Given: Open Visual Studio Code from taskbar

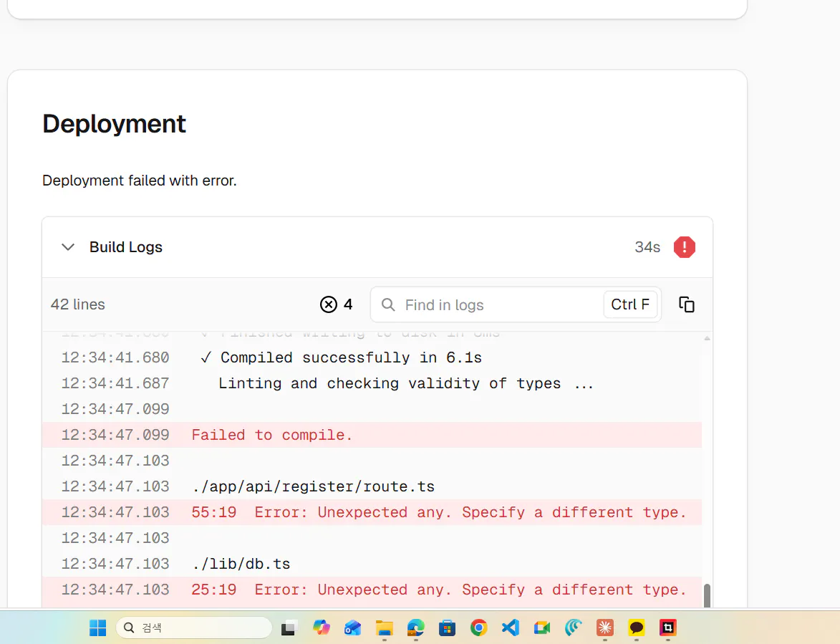Looking at the screenshot, I should click(x=510, y=628).
